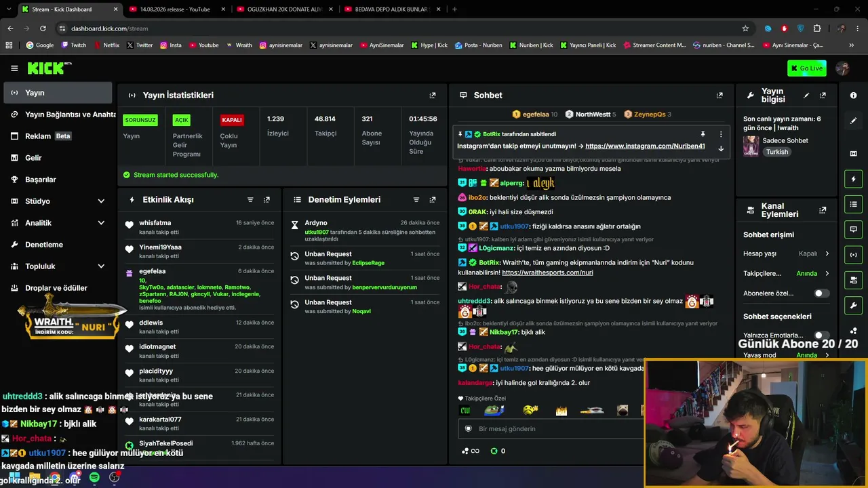
Task: Bookmark this page with the star icon
Action: click(745, 28)
